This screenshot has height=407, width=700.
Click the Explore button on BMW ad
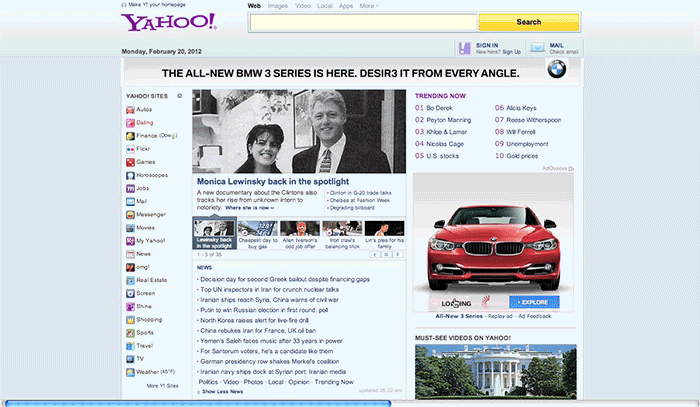534,303
